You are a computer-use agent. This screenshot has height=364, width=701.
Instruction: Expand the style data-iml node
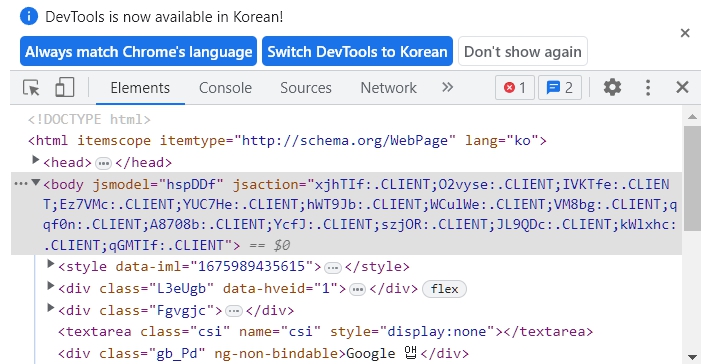point(51,264)
